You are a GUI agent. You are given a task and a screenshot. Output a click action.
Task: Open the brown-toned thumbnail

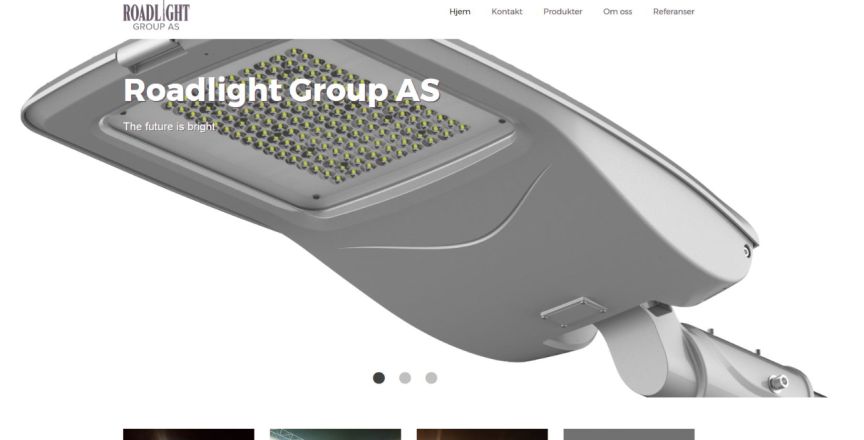coord(482,434)
